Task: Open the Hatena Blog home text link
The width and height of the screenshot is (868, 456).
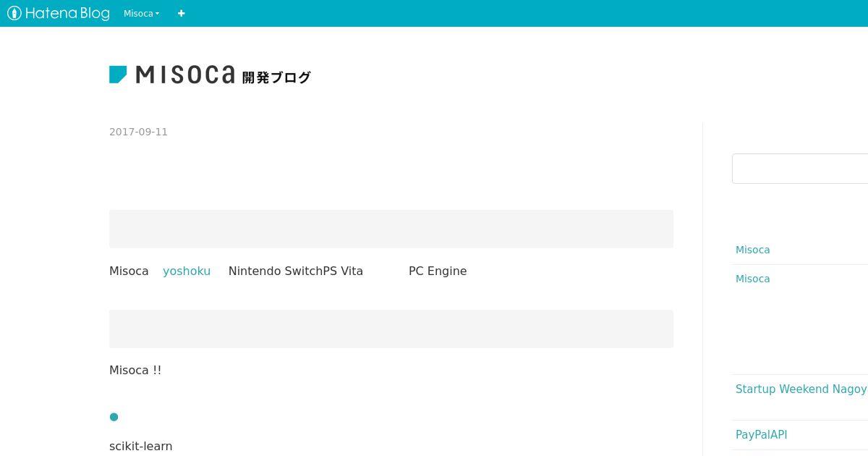Action: tap(67, 13)
